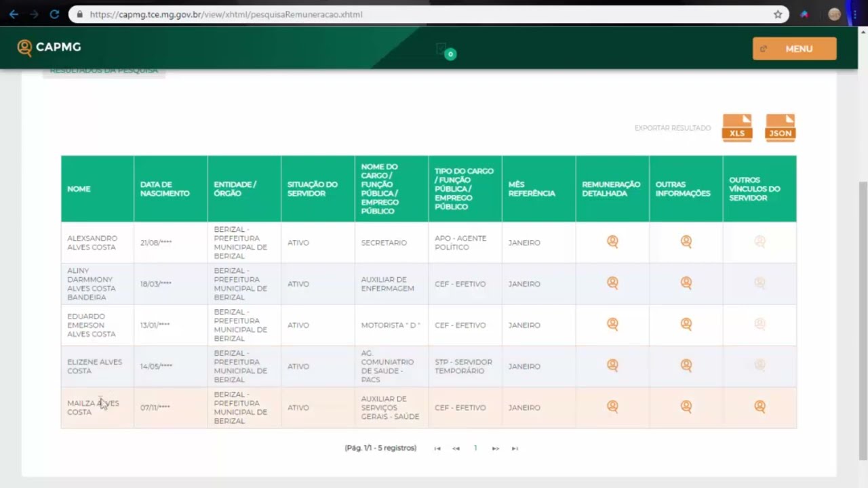View other information for Aliny Darmmony
868x488 pixels.
[686, 283]
